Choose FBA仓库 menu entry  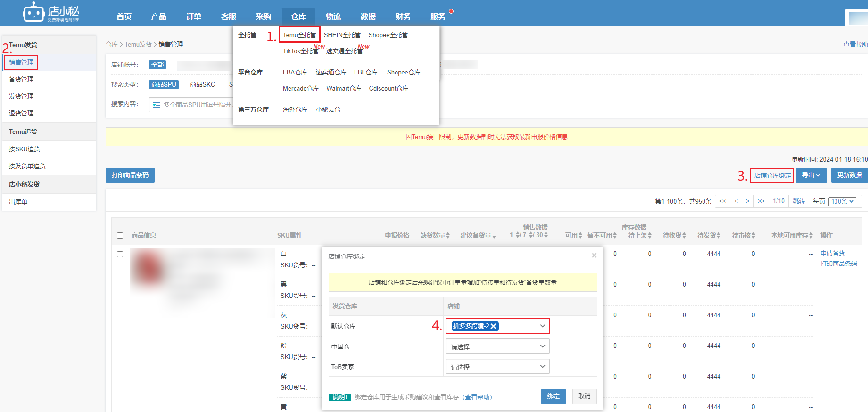click(295, 72)
